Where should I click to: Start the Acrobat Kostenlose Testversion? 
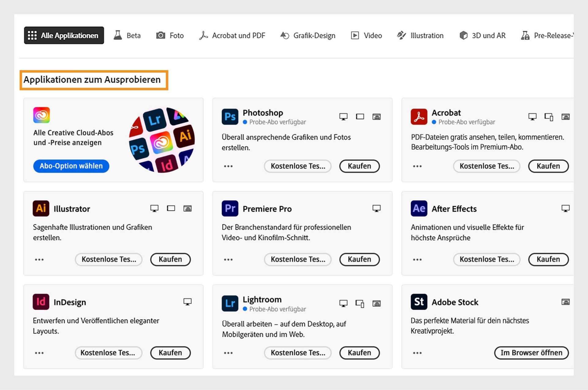tap(487, 166)
